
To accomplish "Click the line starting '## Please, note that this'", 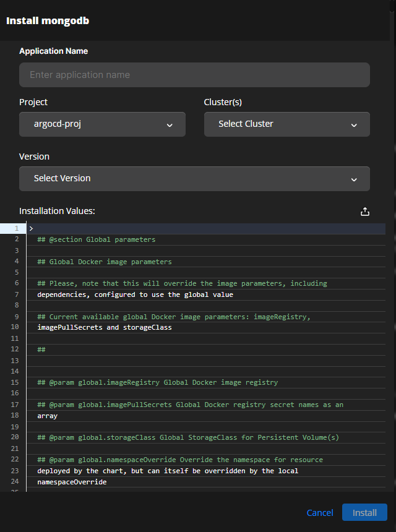I will [x=182, y=283].
